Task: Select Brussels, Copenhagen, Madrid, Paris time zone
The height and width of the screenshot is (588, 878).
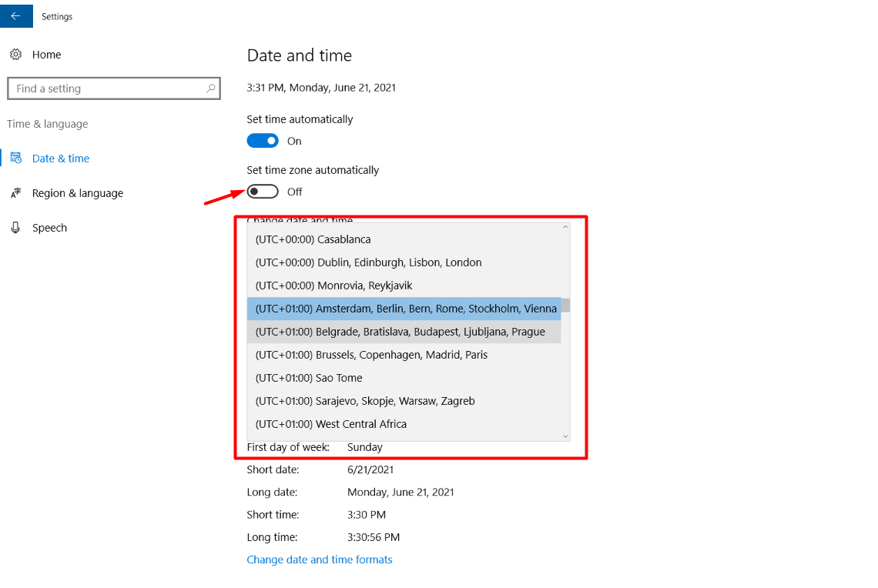Action: point(404,355)
